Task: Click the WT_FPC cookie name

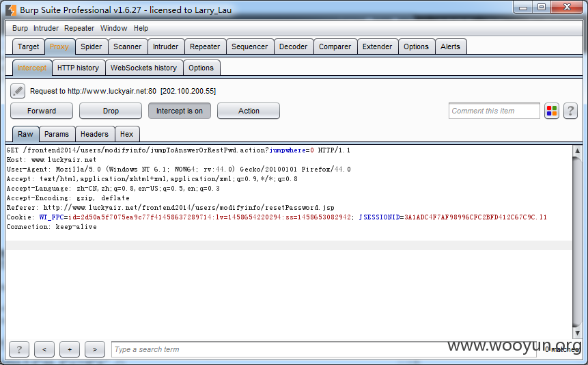Action: 51,217
